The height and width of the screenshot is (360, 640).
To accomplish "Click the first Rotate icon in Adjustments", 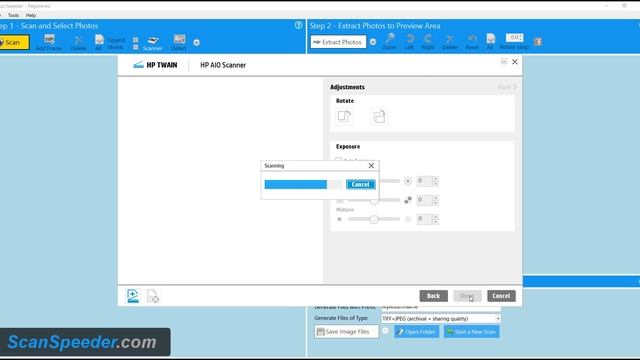I will click(344, 117).
